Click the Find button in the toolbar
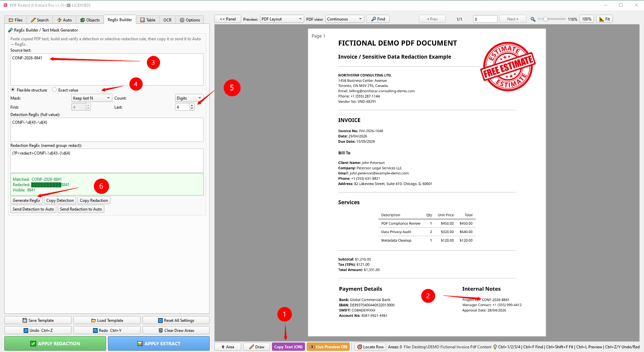644x352 pixels. pyautogui.click(x=378, y=19)
